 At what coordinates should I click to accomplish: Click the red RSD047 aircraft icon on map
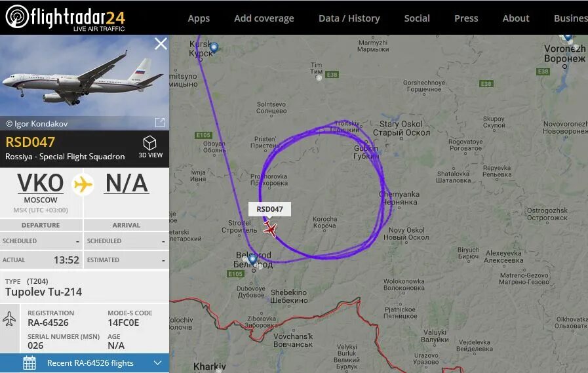tap(270, 229)
